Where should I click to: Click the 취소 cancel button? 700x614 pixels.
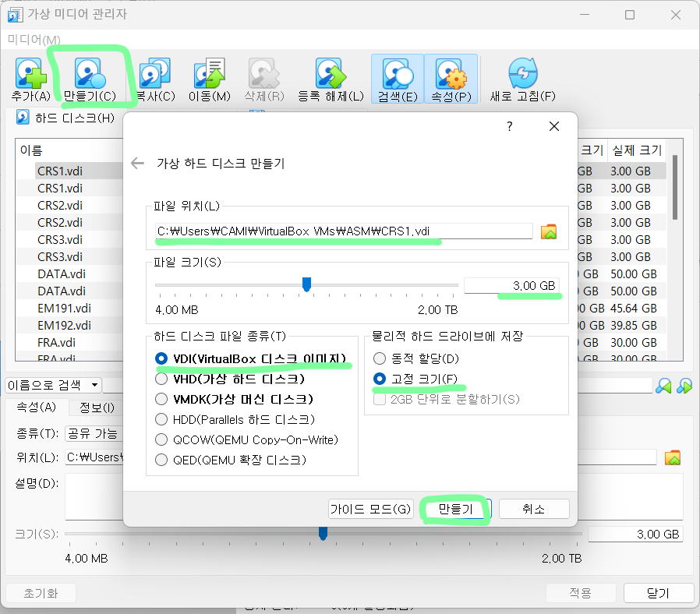pos(534,509)
